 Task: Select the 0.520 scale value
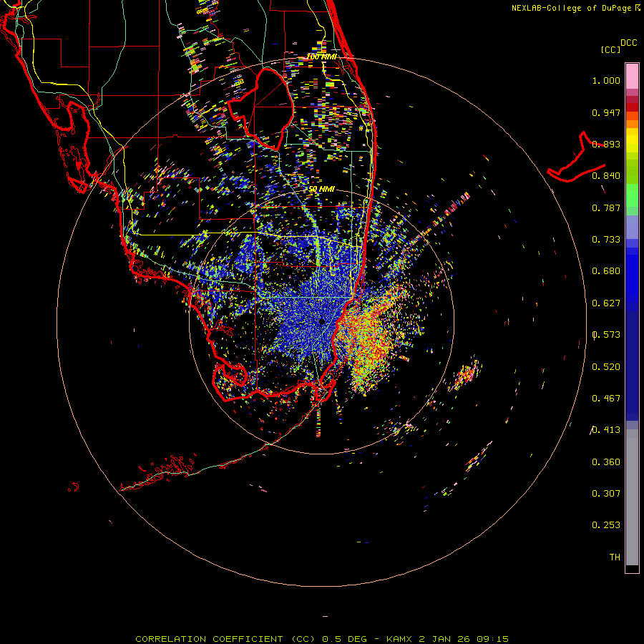click(x=606, y=367)
